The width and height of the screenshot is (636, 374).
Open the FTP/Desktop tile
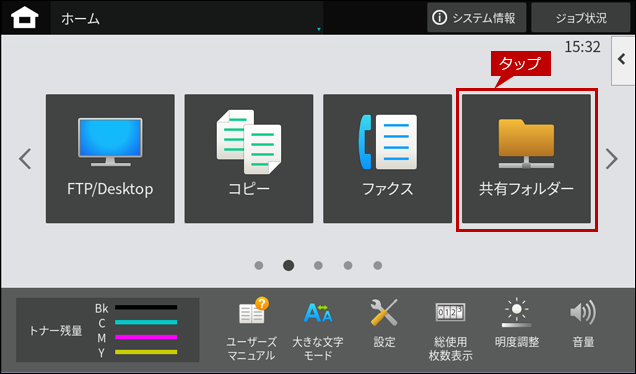pos(110,159)
